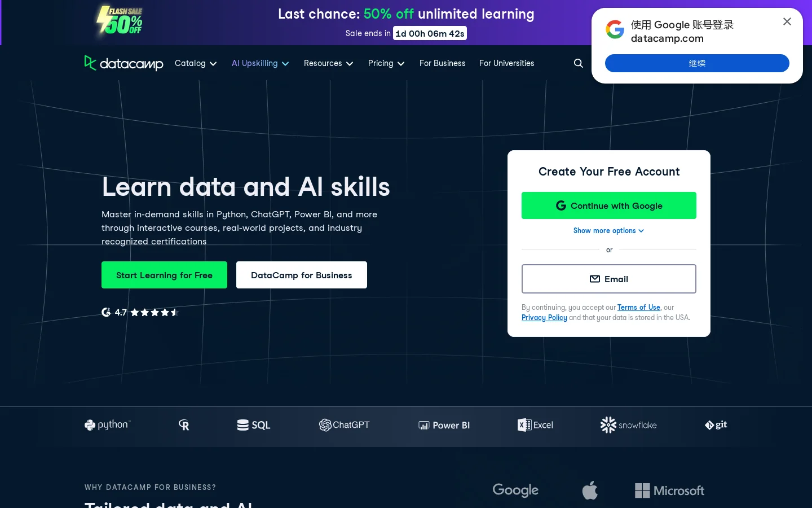
Task: Click WHY DATACAMP FOR BUSINESS? text
Action: point(150,487)
